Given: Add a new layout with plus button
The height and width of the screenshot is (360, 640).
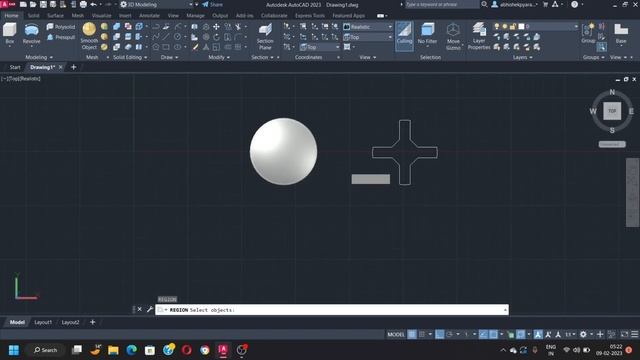Looking at the screenshot, I should 92,322.
